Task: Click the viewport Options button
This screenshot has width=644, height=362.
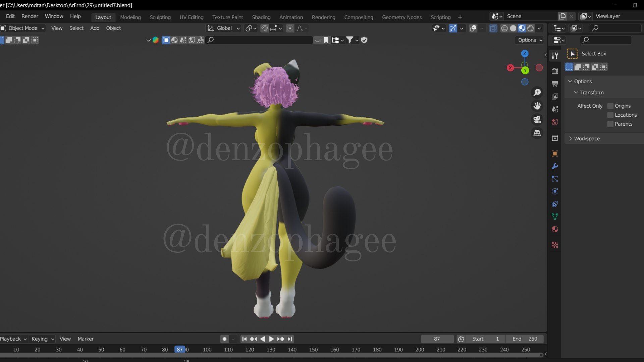Action: [x=530, y=40]
